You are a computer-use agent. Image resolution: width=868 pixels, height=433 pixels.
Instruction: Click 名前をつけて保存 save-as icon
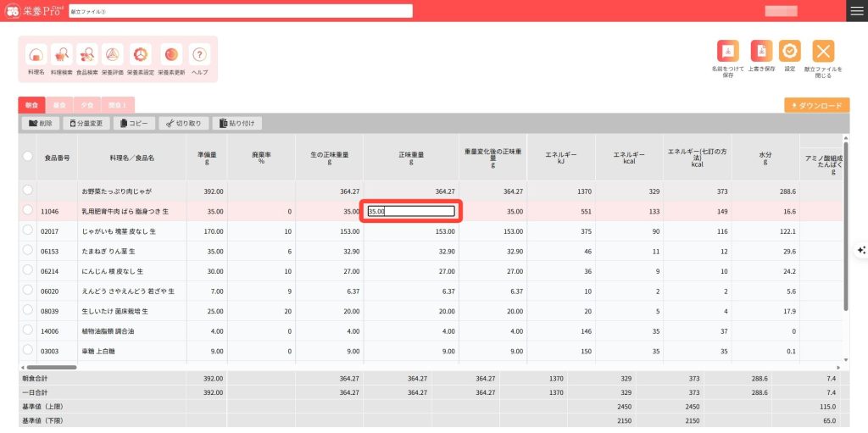click(x=728, y=52)
